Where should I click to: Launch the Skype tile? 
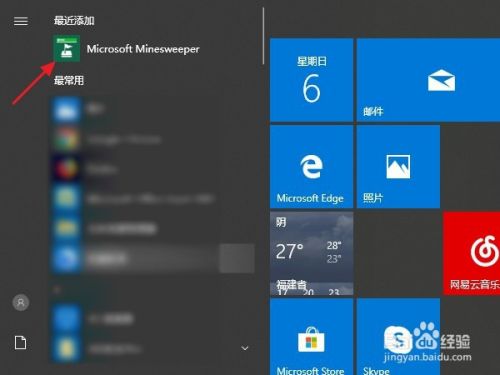coord(398,337)
